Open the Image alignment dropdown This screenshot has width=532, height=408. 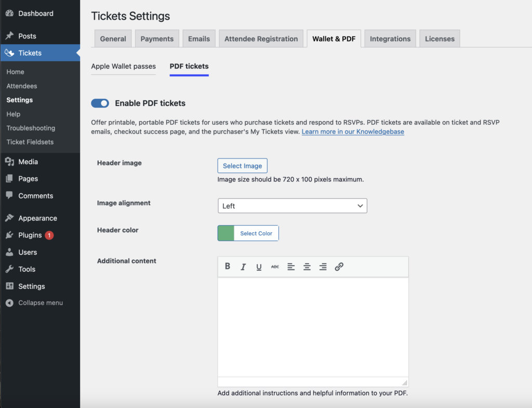pos(292,206)
